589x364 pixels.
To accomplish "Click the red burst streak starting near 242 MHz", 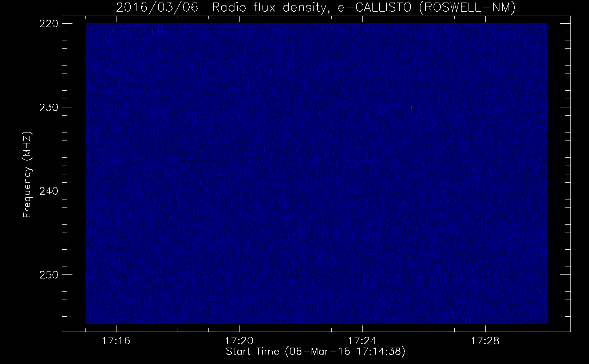I will [x=389, y=232].
